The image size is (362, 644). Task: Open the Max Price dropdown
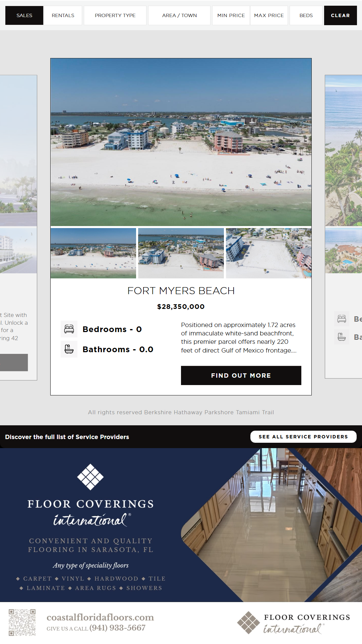[269, 15]
